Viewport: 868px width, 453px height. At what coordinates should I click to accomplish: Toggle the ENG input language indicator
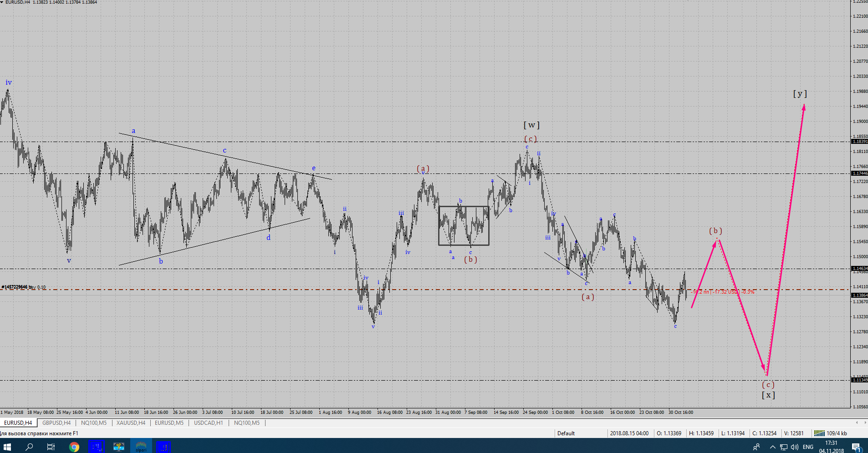pyautogui.click(x=808, y=447)
